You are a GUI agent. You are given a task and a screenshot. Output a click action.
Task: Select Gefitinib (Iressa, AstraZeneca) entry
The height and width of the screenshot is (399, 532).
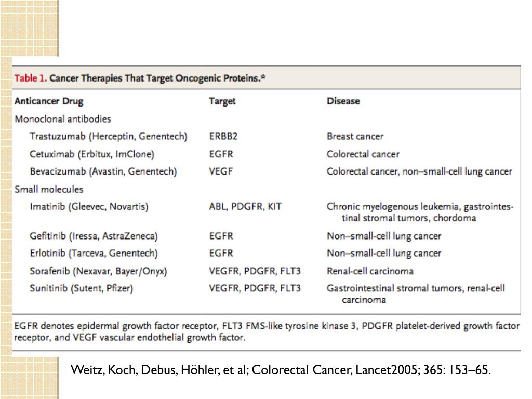pos(94,236)
